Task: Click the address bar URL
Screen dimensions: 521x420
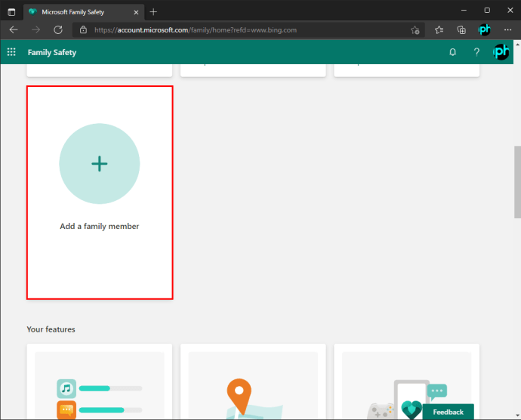Action: [x=196, y=30]
